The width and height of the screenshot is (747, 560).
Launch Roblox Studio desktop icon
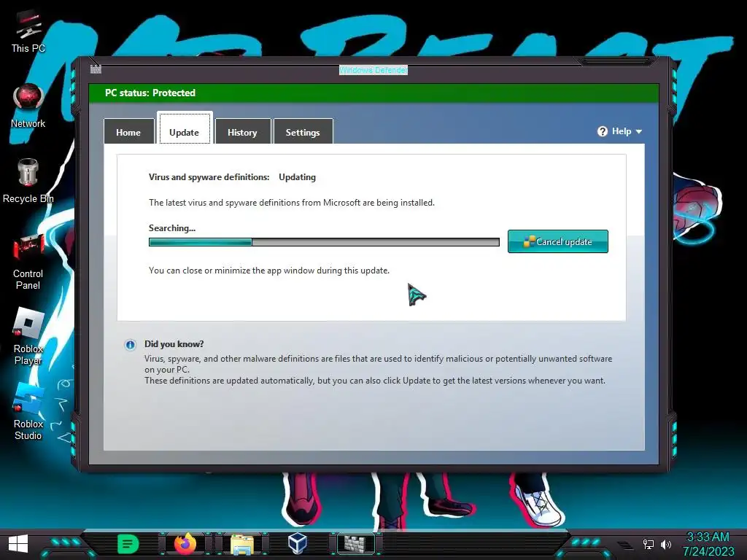(x=28, y=412)
